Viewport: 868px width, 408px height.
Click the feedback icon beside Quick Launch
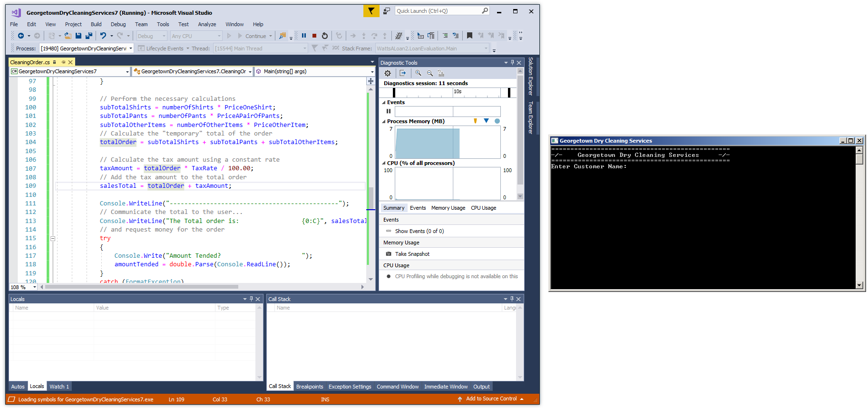click(387, 11)
